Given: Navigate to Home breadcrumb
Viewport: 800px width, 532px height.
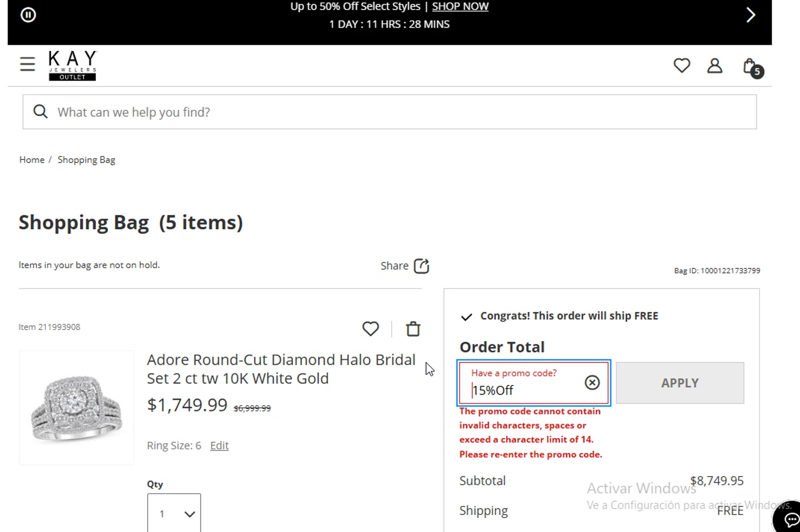Looking at the screenshot, I should pyautogui.click(x=32, y=160).
